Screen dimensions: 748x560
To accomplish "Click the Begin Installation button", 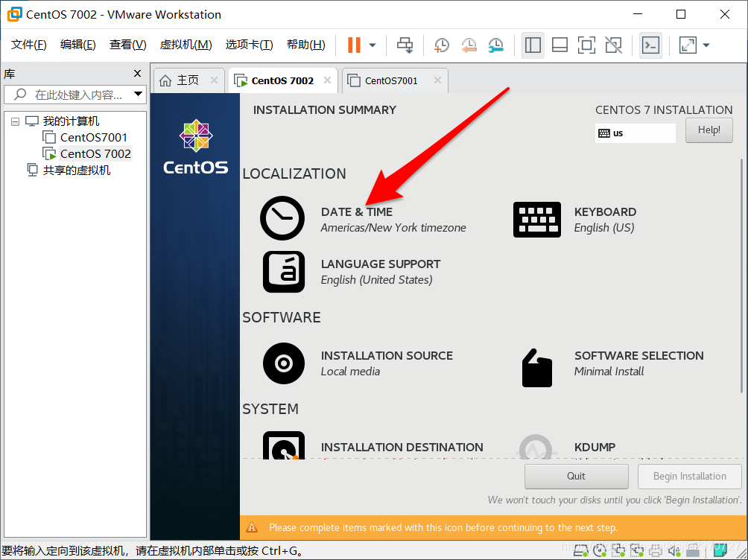I will click(x=690, y=476).
